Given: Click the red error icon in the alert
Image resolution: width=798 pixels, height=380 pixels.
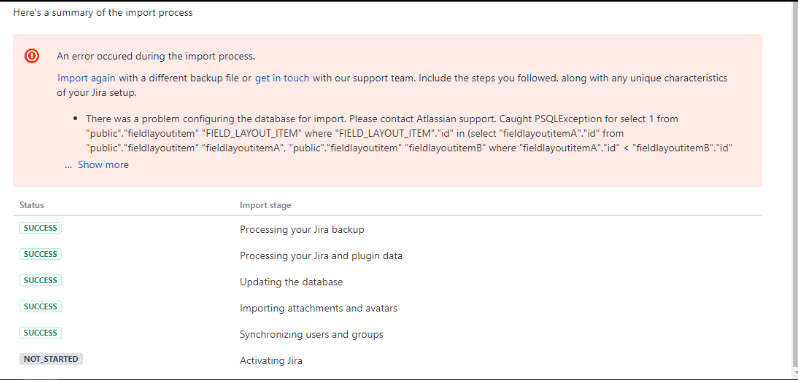Looking at the screenshot, I should 32,55.
